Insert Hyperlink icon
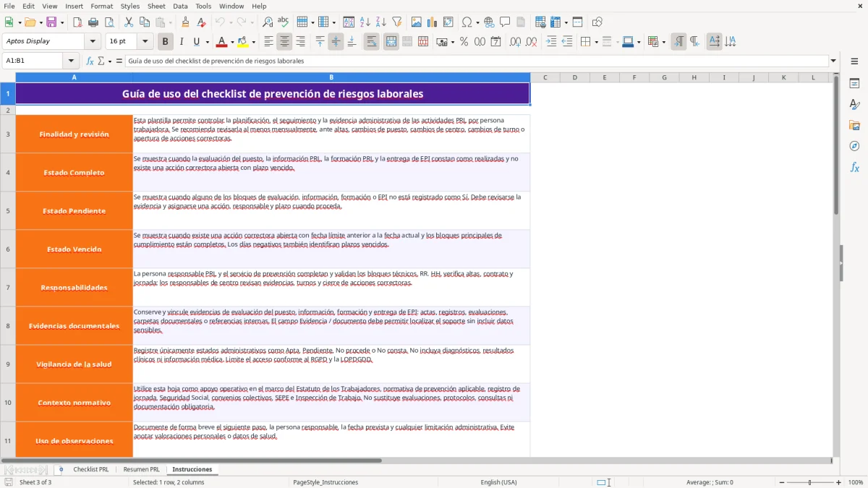The height and width of the screenshot is (488, 868). 489,22
